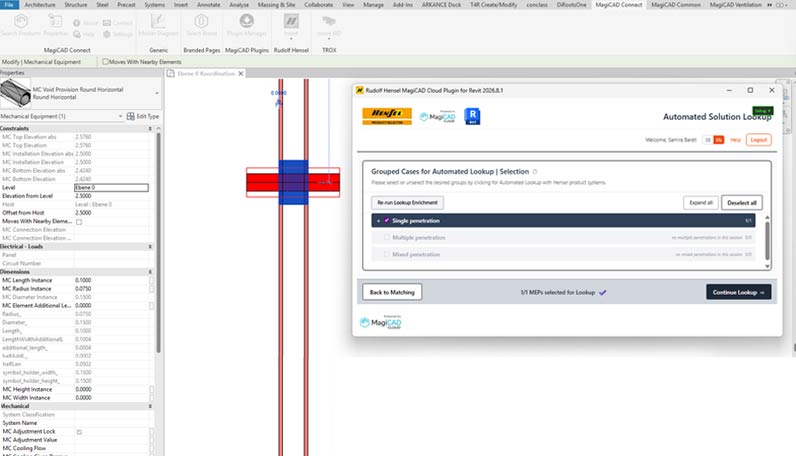Click the blue Revit R icon
This screenshot has height=456, width=796.
[x=472, y=116]
